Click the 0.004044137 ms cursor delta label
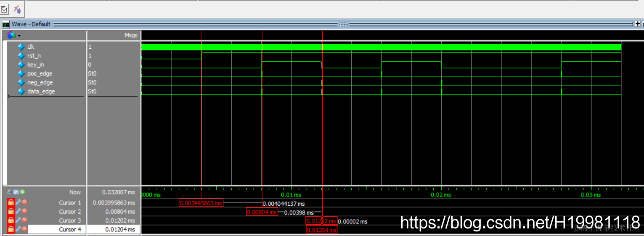644x236 pixels. [x=284, y=204]
